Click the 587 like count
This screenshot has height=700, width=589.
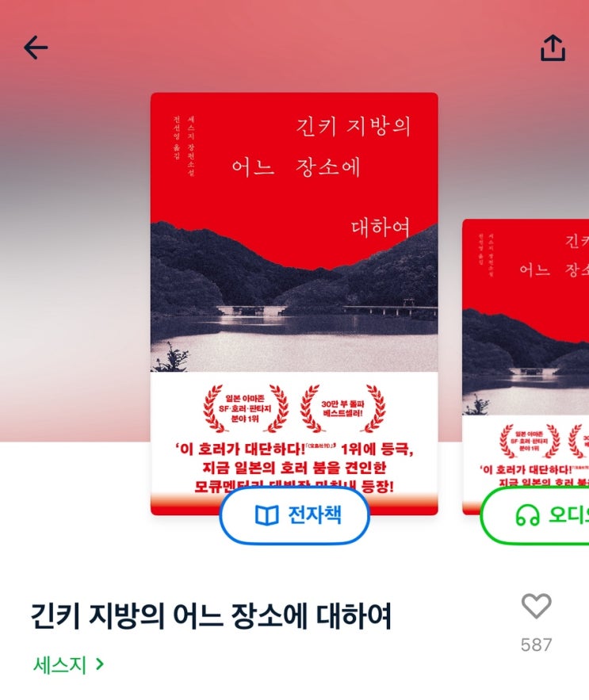click(537, 645)
